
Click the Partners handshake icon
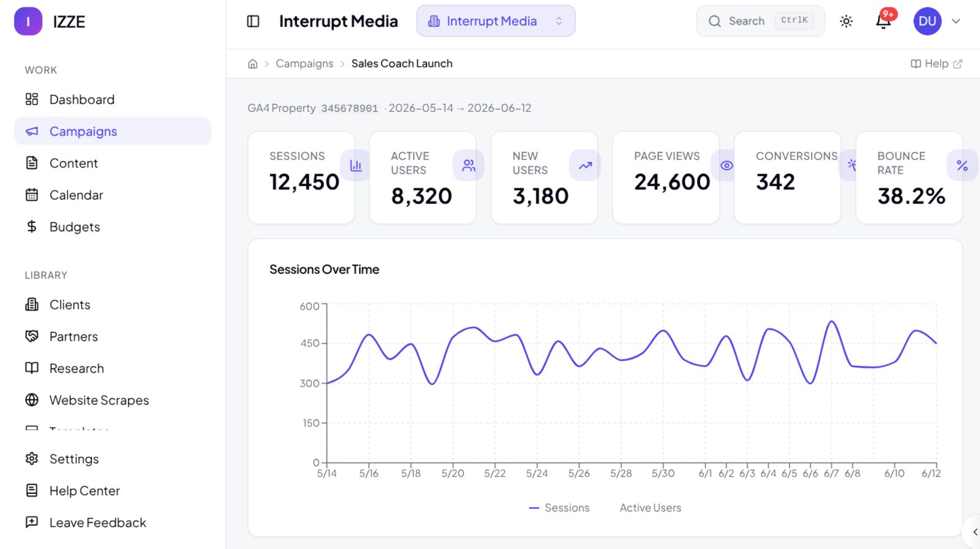[32, 336]
